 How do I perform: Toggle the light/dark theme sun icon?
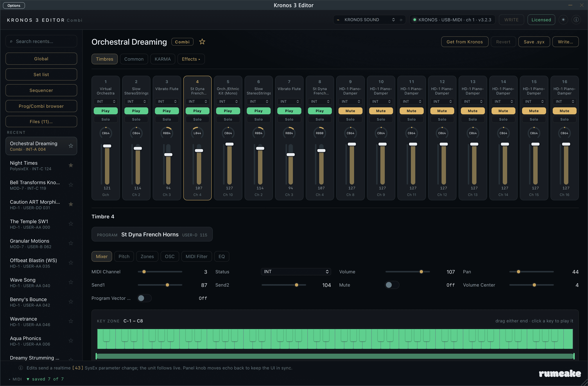(x=563, y=20)
